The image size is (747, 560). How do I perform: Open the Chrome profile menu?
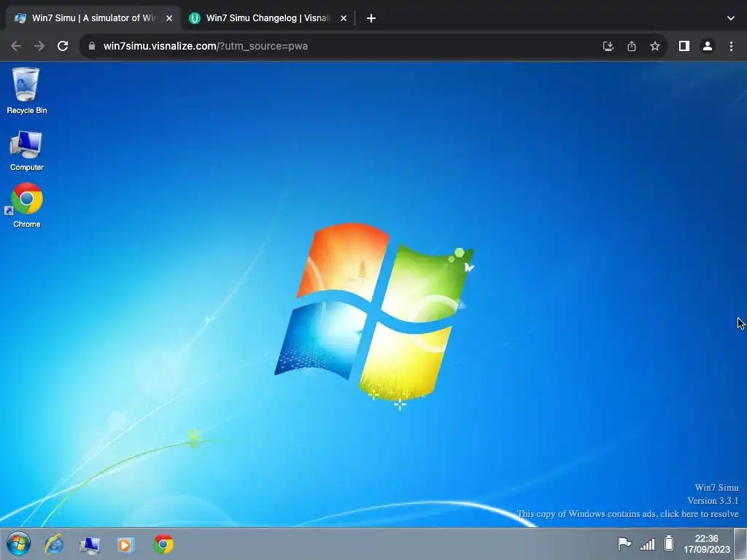[708, 46]
